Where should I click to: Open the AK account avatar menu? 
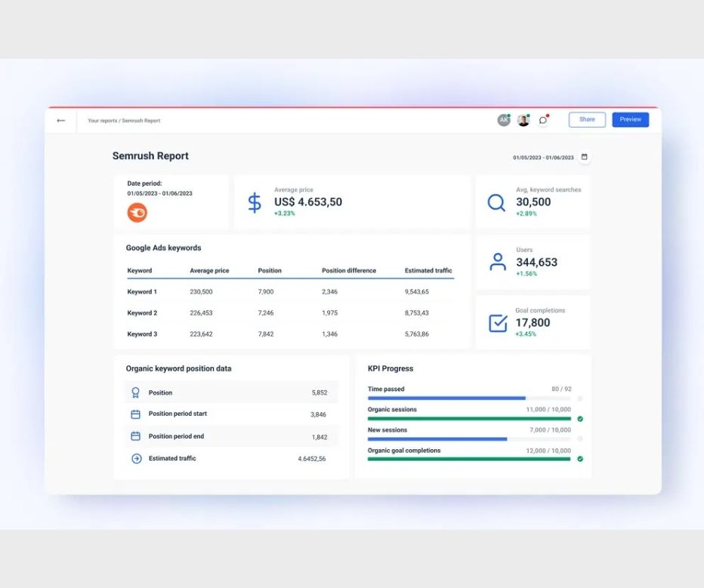tap(503, 119)
